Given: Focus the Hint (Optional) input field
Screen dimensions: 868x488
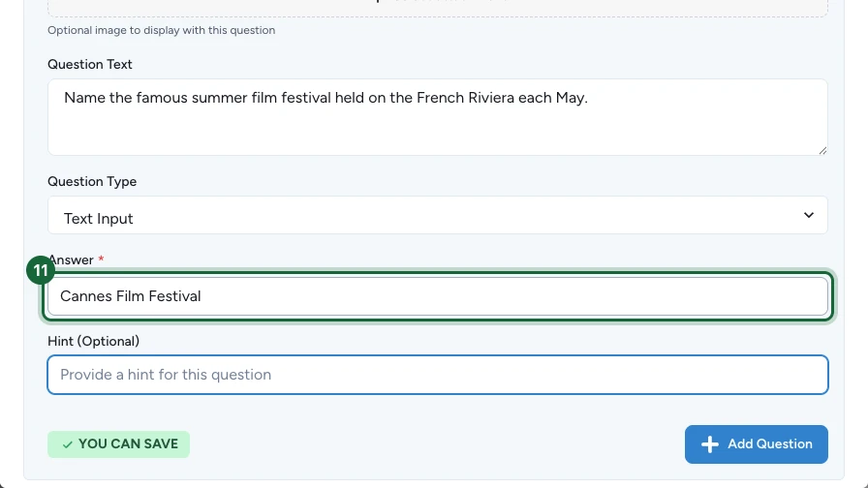Looking at the screenshot, I should point(437,375).
